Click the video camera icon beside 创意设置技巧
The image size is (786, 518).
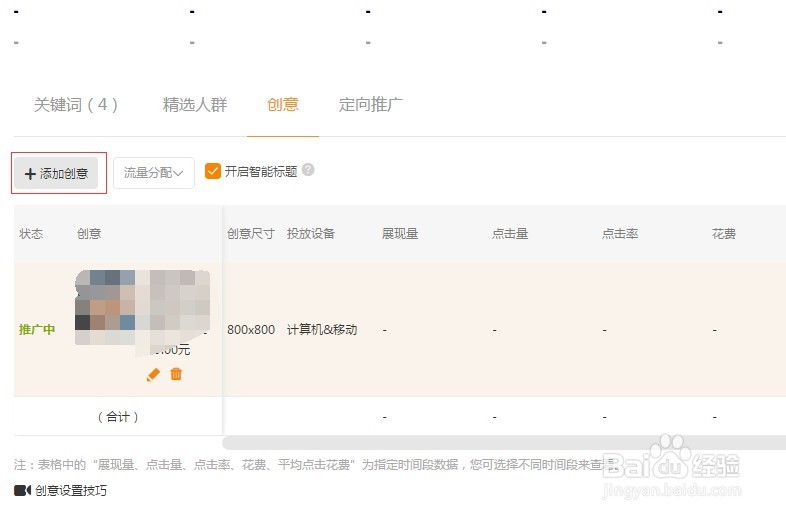coord(23,490)
